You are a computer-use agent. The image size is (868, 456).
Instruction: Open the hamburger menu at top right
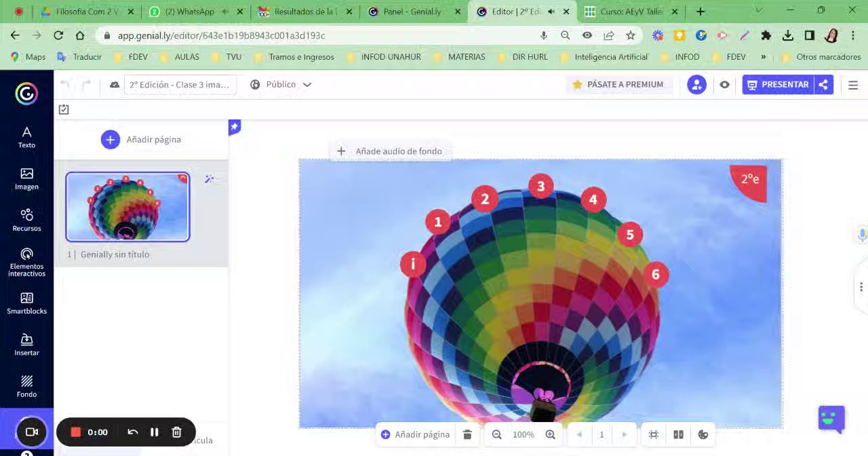(x=853, y=85)
